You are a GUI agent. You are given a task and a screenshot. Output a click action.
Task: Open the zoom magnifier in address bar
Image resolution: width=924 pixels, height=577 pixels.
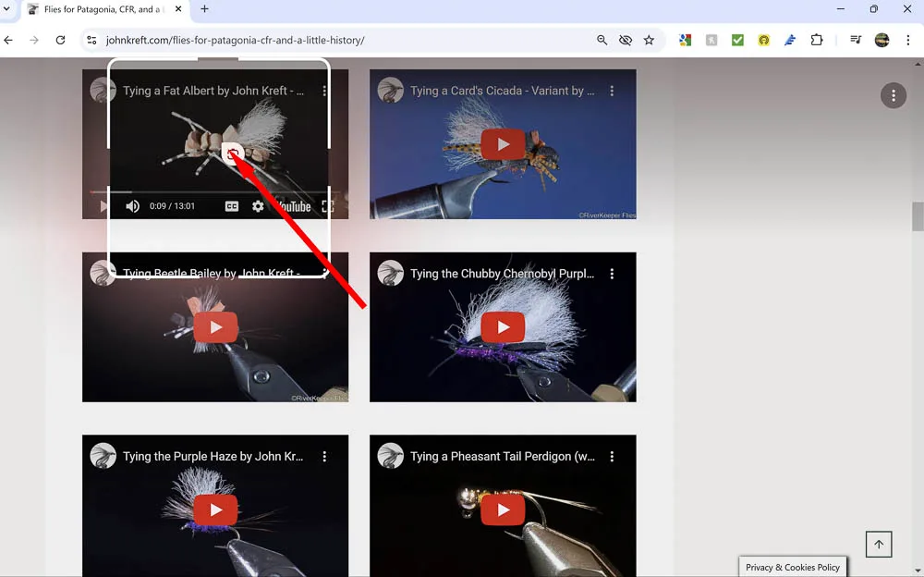[602, 40]
